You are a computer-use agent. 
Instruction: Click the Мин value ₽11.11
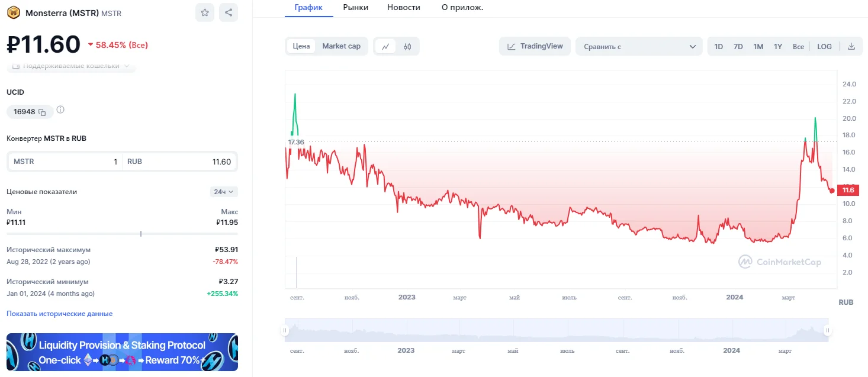16,223
